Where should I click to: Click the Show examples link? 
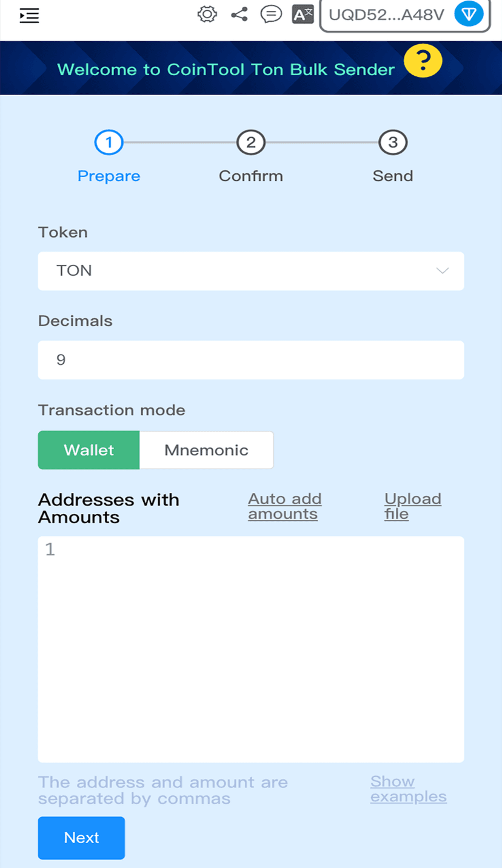(408, 789)
